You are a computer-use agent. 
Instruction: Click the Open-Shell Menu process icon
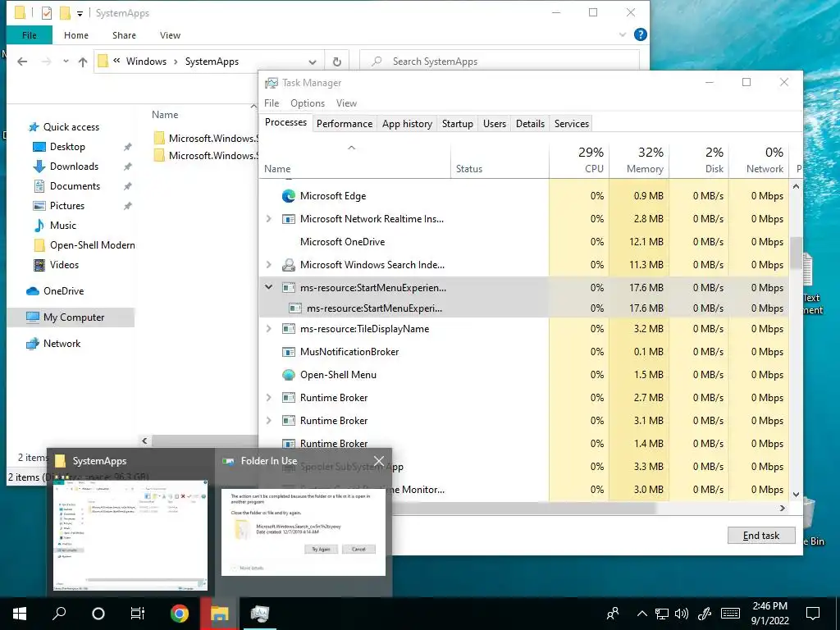(x=289, y=375)
